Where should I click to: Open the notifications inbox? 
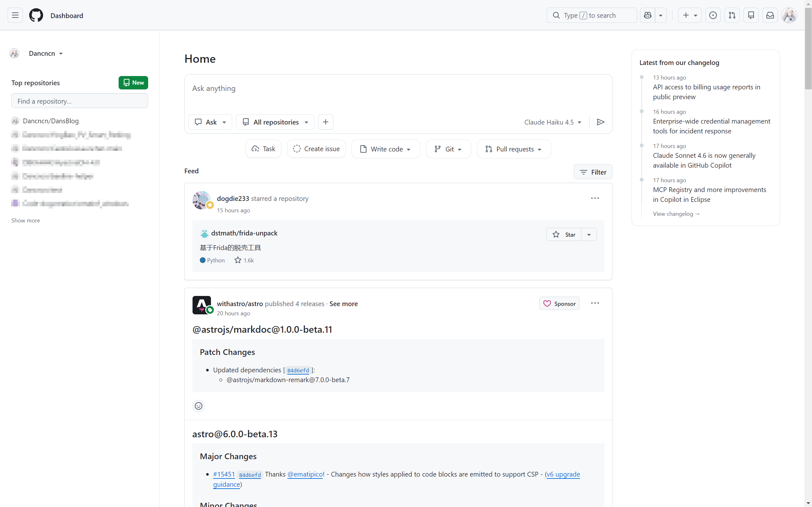[770, 15]
